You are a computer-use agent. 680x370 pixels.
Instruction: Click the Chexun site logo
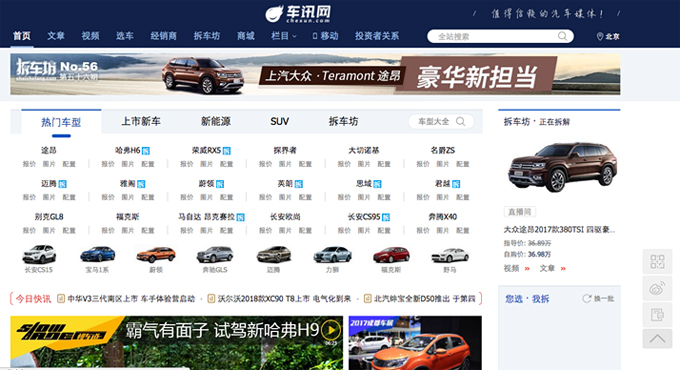pyautogui.click(x=298, y=14)
